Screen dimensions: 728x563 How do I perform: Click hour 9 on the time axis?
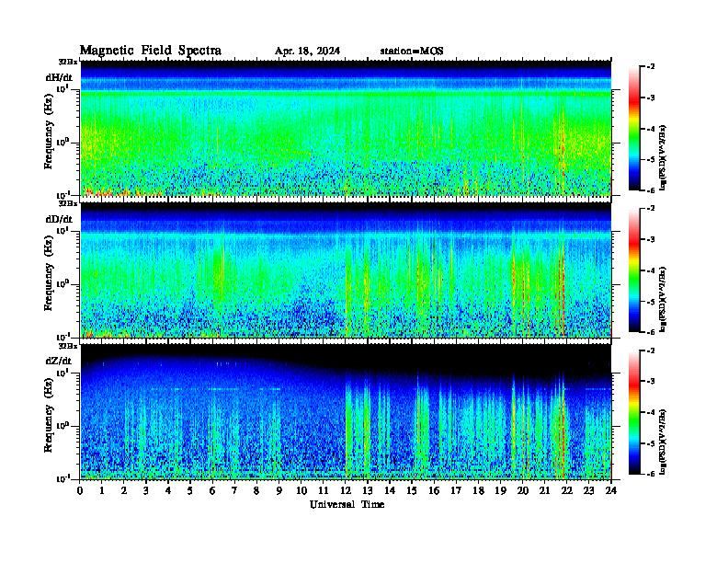tap(279, 490)
